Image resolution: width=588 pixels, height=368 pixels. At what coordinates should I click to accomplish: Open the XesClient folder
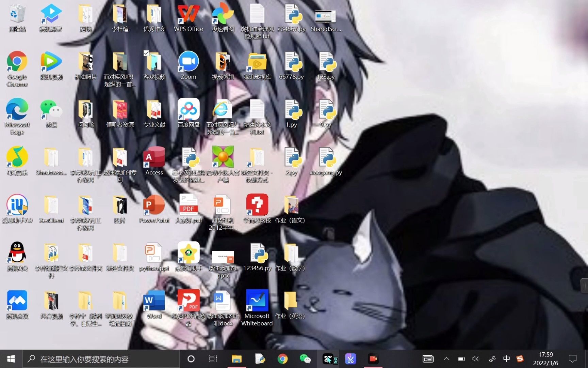[51, 209]
